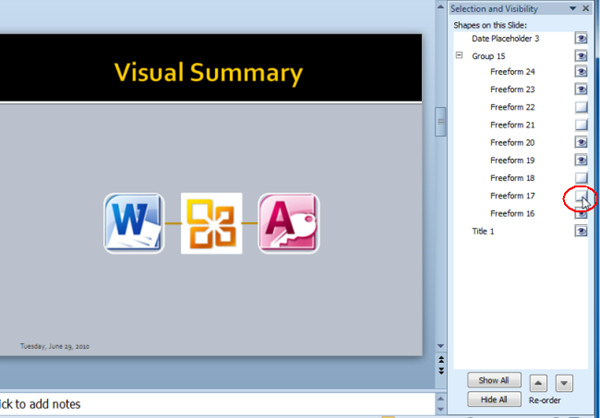The image size is (600, 418).
Task: Move shape down with Re-order down arrow
Action: pos(564,383)
